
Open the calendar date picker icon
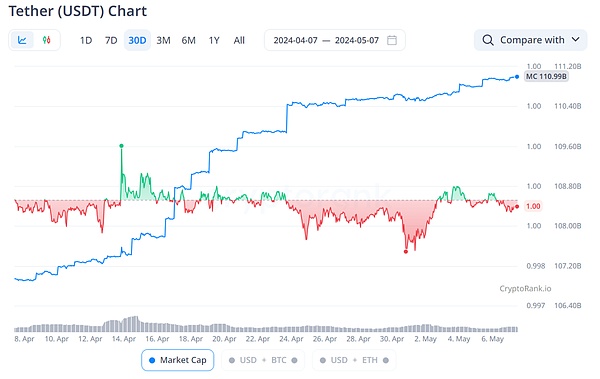click(x=392, y=40)
